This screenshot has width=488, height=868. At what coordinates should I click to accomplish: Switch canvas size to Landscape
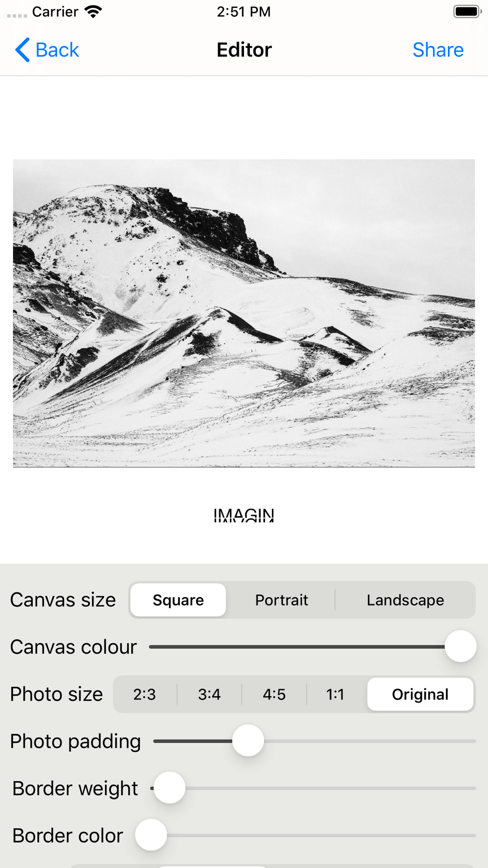pos(405,600)
